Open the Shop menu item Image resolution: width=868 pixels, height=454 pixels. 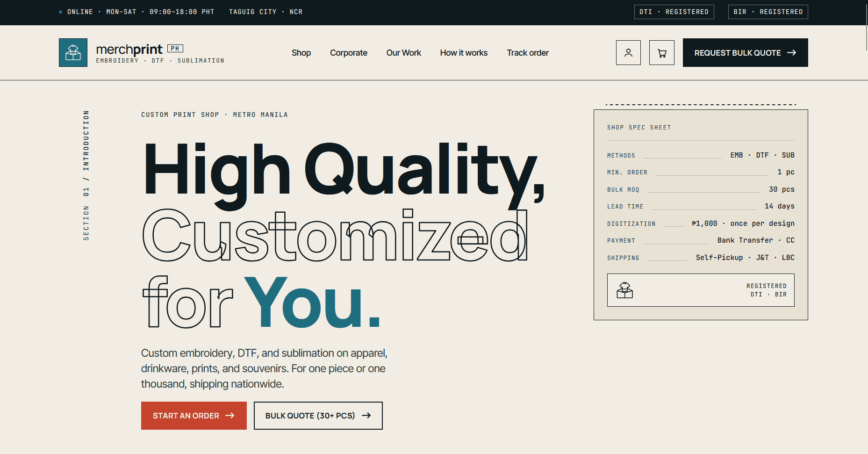click(x=301, y=53)
